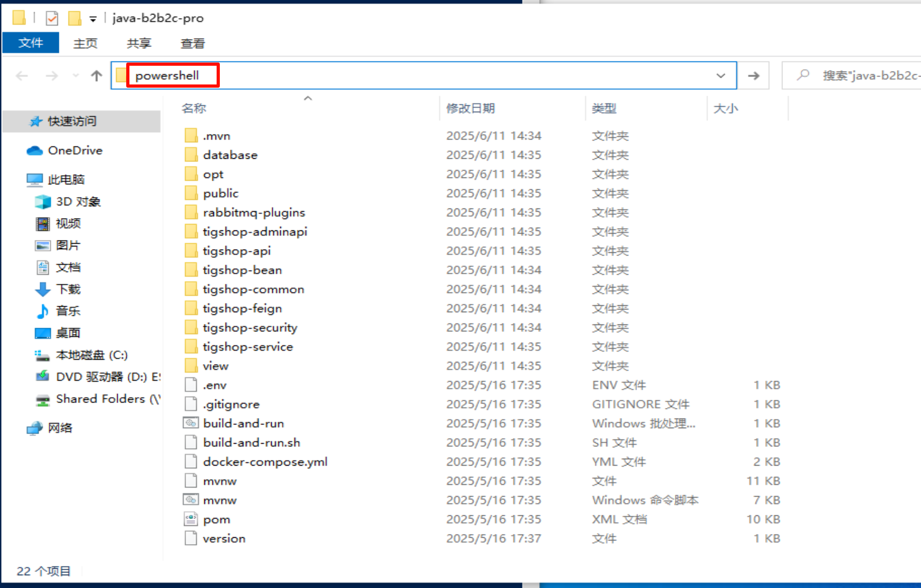Click the back navigation arrow
921x588 pixels.
22,76
